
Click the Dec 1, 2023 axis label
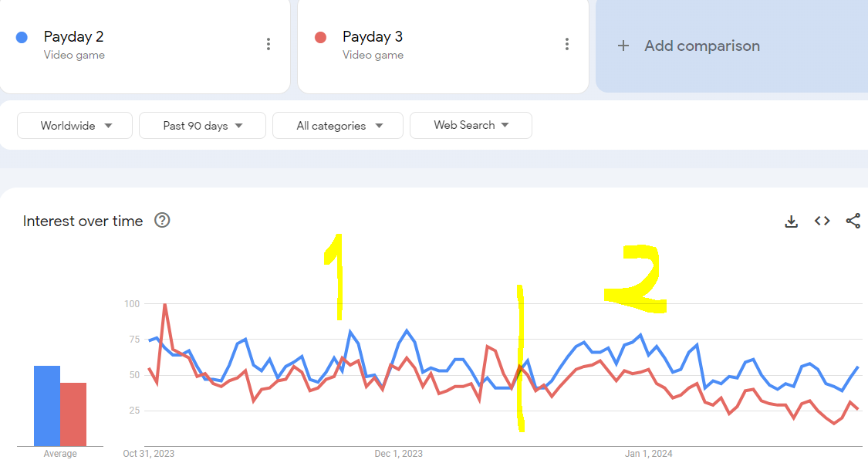pos(399,454)
